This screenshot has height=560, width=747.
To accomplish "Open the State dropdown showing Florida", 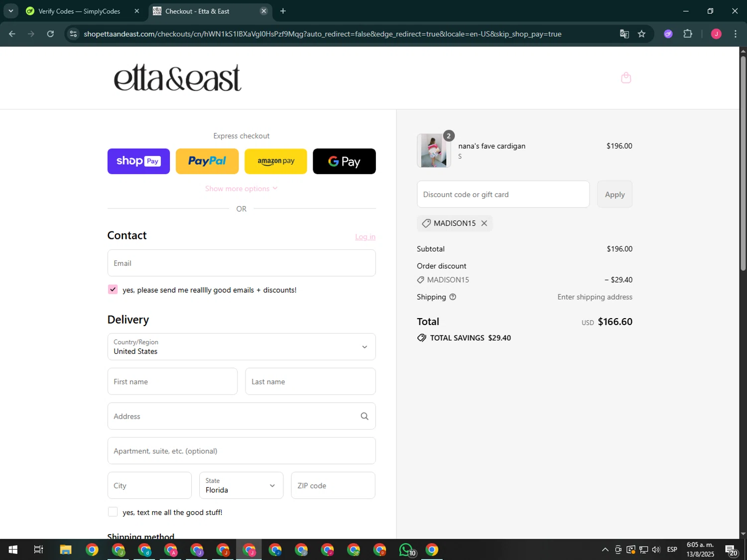I will tap(242, 485).
